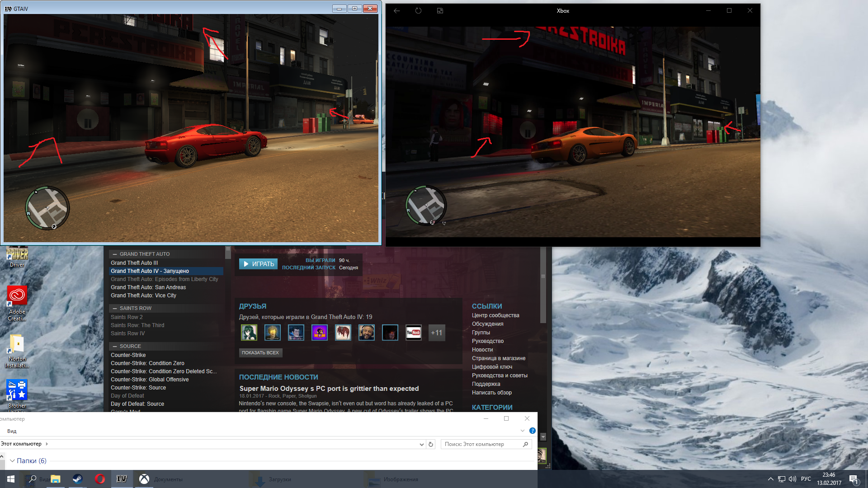
Task: Switch to the Xbox app taskbar icon
Action: (144, 479)
